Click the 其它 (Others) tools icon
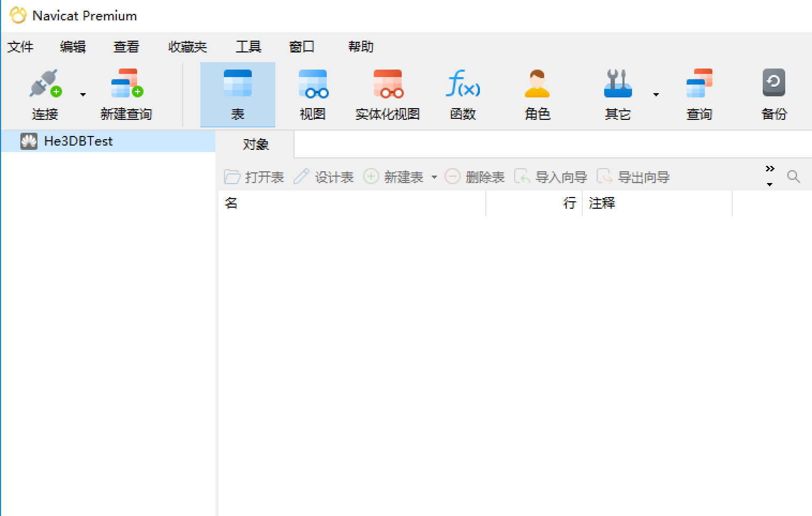This screenshot has width=812, height=516. tap(618, 84)
